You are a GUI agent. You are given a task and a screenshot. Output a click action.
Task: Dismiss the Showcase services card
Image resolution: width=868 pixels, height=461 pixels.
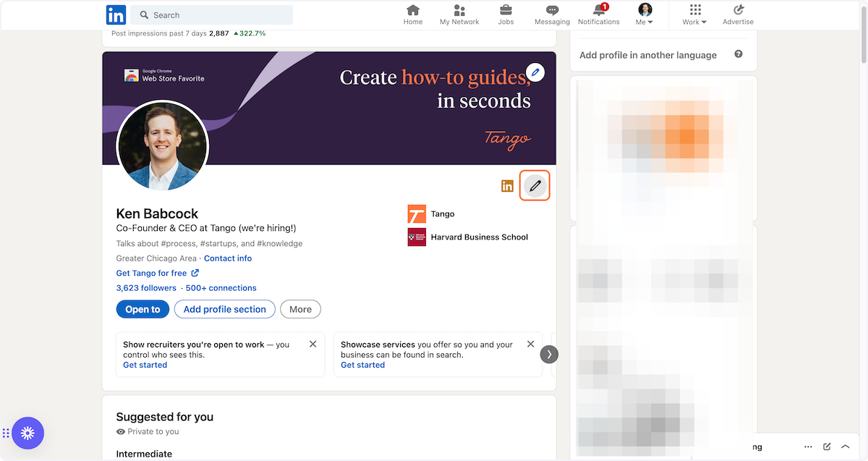530,344
